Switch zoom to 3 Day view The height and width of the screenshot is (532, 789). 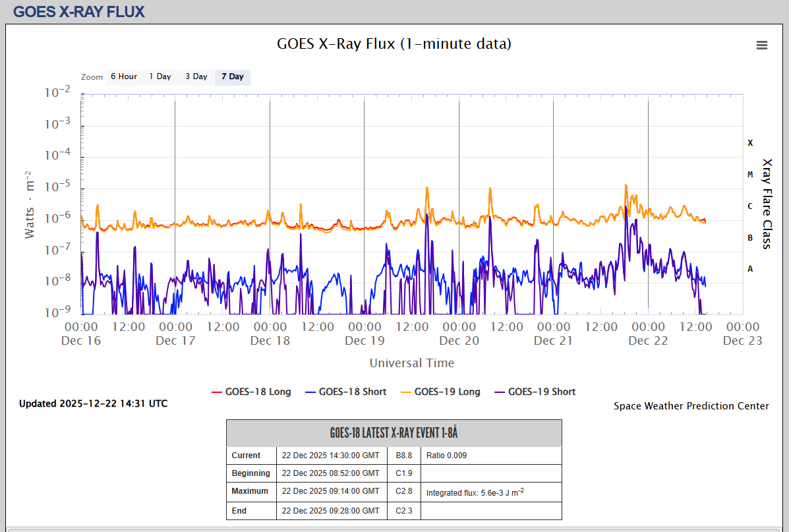point(196,77)
